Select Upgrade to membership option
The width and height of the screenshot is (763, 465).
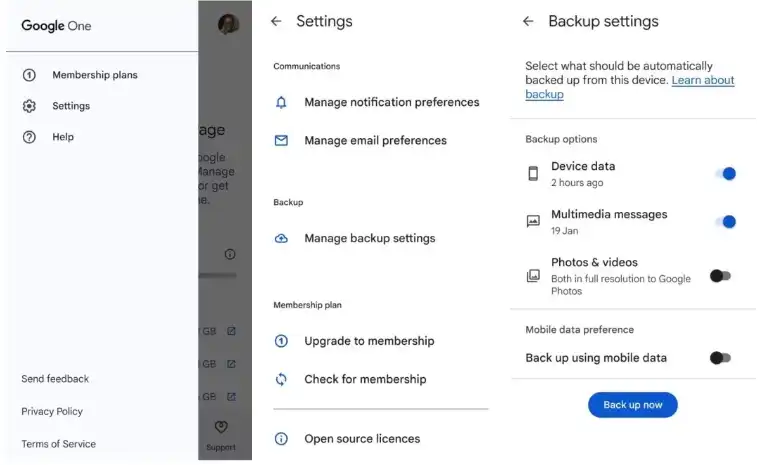[369, 341]
